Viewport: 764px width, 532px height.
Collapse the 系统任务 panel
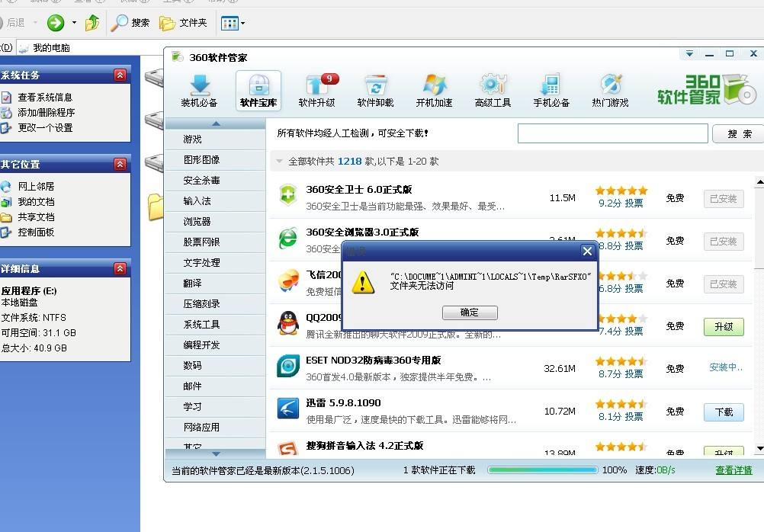point(120,75)
